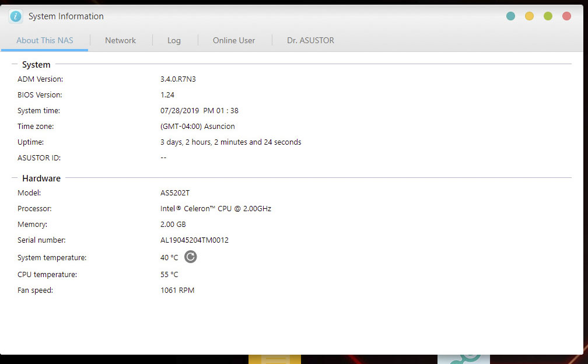Click the teal window control button
Image resolution: width=588 pixels, height=364 pixels.
pyautogui.click(x=510, y=16)
